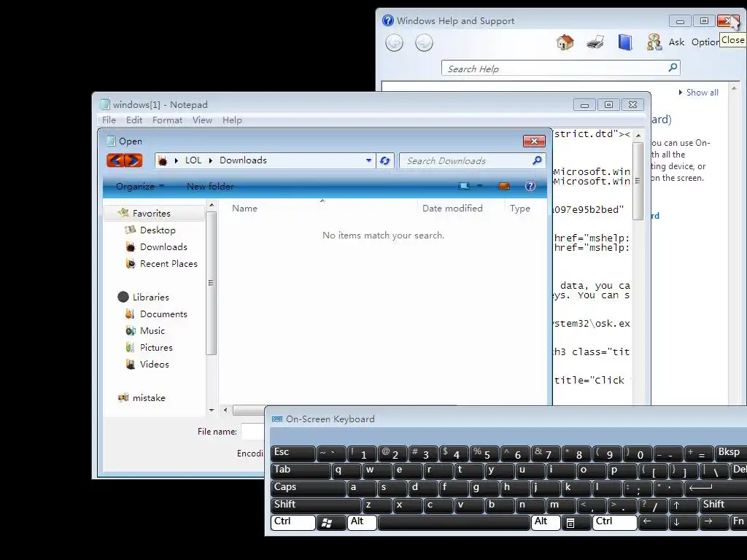Toggle right Alt key on On-Screen Keyboard

[546, 522]
